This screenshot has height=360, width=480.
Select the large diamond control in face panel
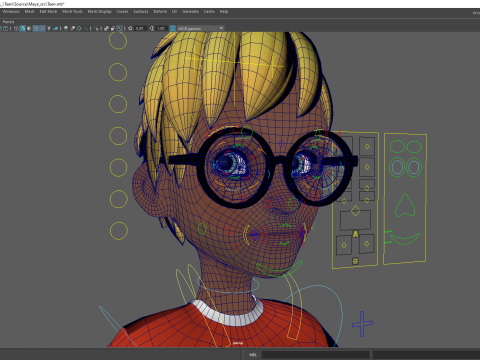[x=355, y=211]
